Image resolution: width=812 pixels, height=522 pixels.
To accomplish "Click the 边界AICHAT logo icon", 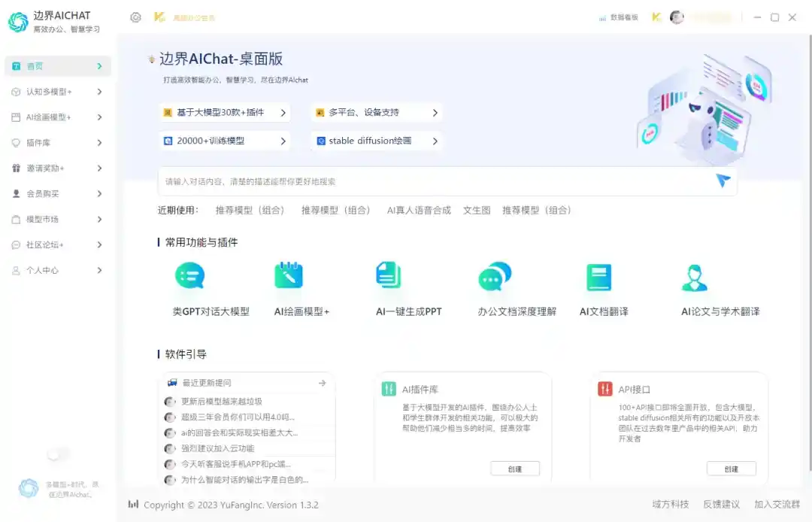I will click(18, 23).
